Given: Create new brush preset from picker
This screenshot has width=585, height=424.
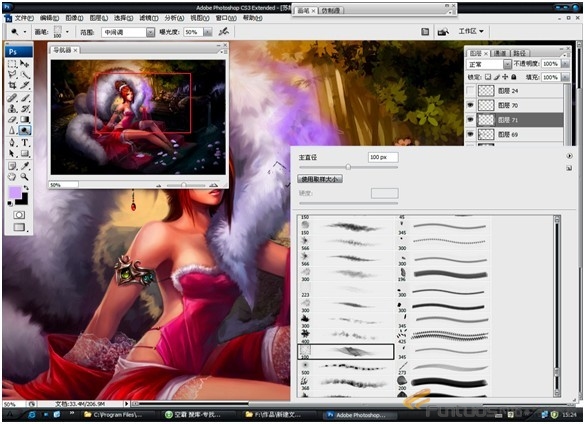Looking at the screenshot, I should [x=569, y=168].
